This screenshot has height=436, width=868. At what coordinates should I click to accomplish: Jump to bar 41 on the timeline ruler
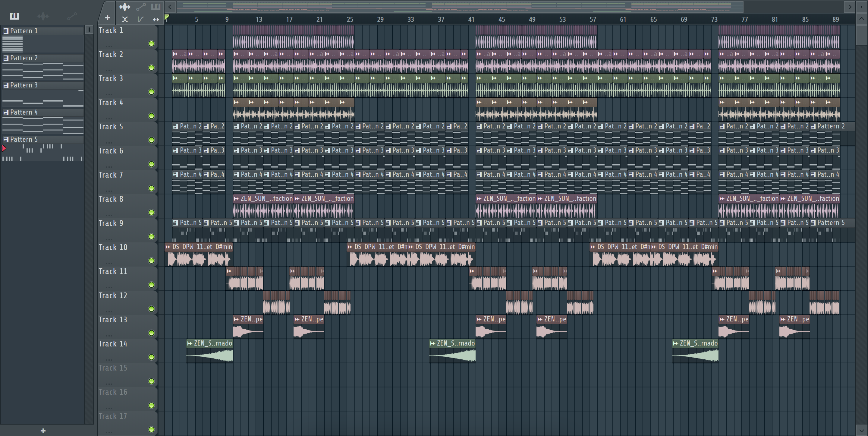(x=471, y=19)
